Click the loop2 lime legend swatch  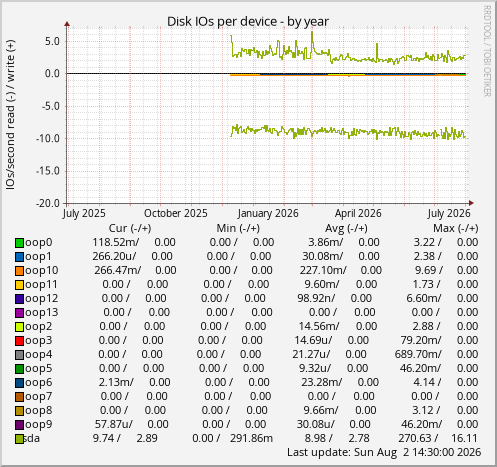point(19,327)
